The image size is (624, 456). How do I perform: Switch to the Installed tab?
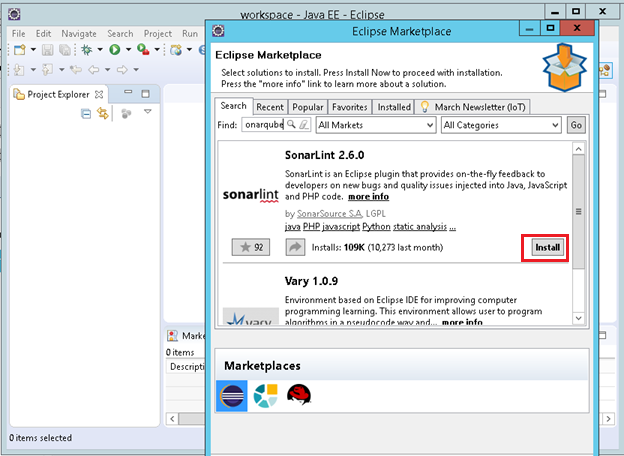tap(394, 106)
